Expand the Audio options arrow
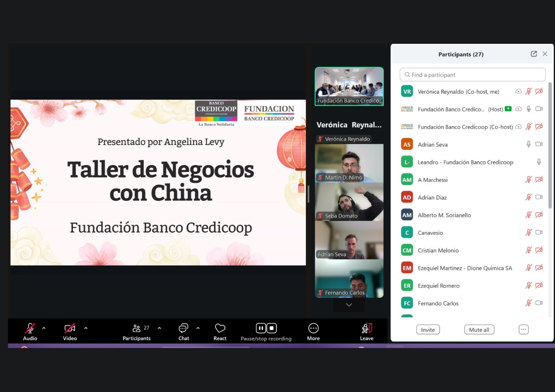This screenshot has height=392, width=555. click(x=44, y=328)
